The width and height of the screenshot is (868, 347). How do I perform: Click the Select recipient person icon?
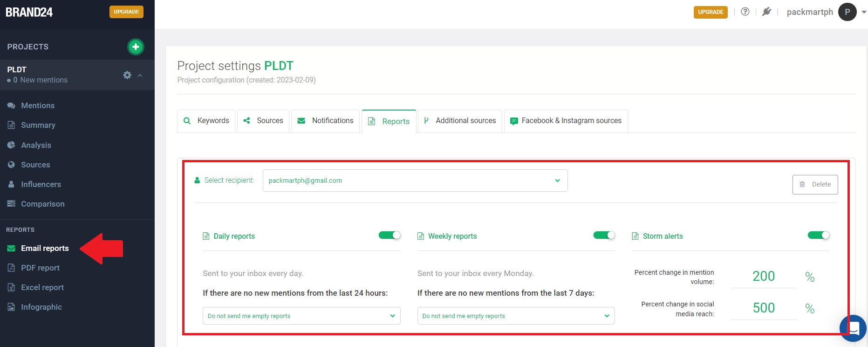(197, 180)
